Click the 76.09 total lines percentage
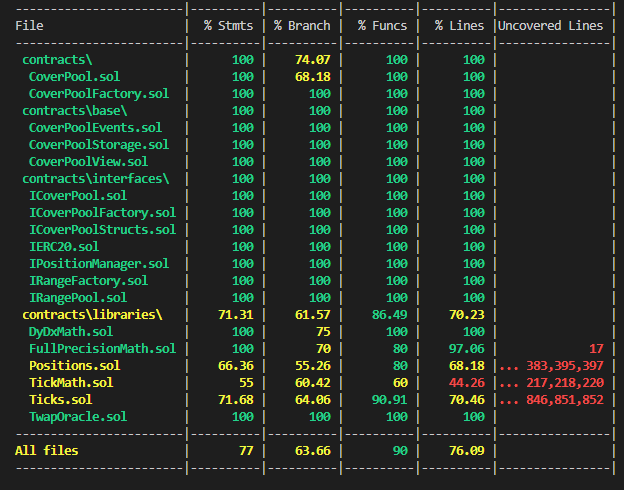Image resolution: width=624 pixels, height=490 pixels. [x=465, y=450]
